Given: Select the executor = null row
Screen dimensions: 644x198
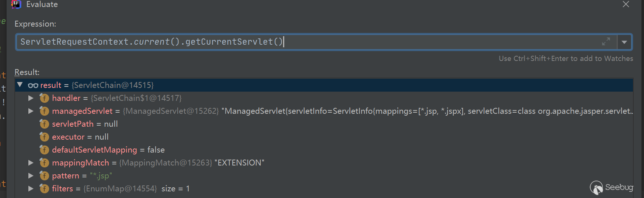Looking at the screenshot, I should (80, 137).
